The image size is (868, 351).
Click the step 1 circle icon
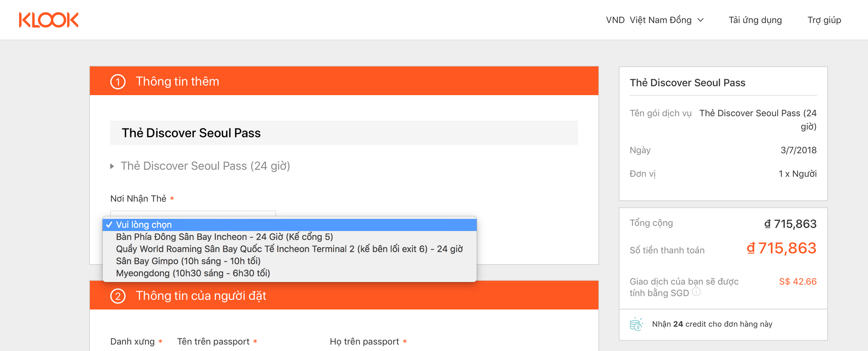pos(118,82)
